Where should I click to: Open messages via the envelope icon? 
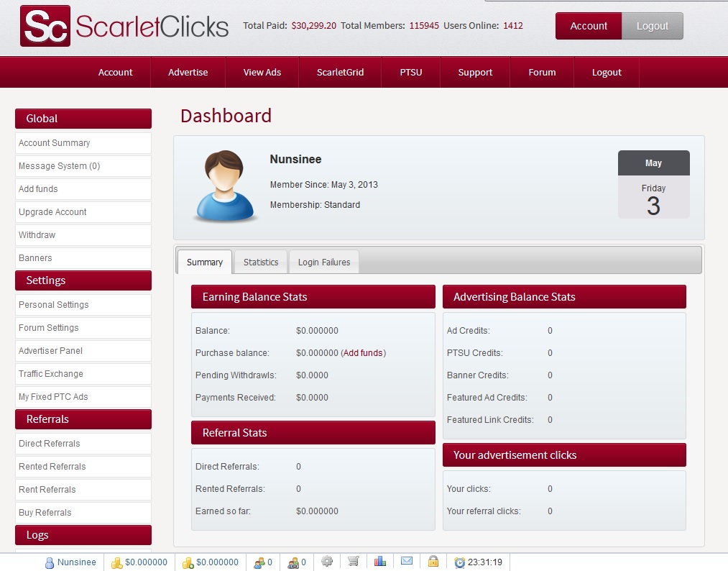(x=407, y=561)
